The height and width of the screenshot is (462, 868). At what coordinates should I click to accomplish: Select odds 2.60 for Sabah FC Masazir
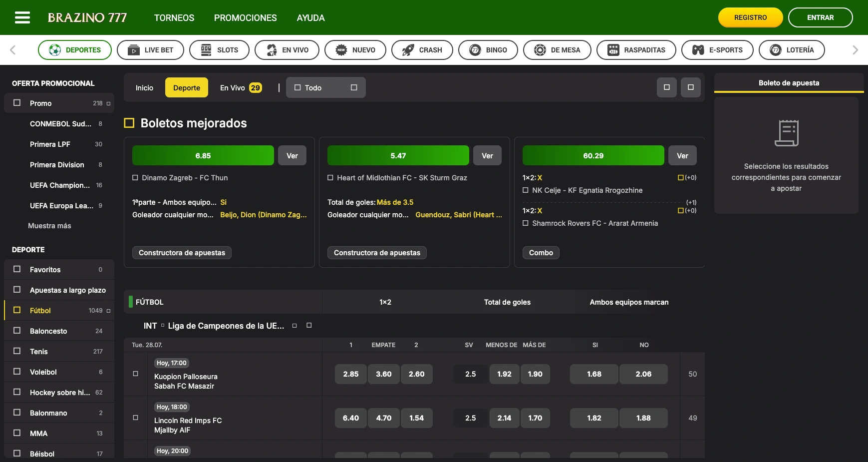(417, 374)
